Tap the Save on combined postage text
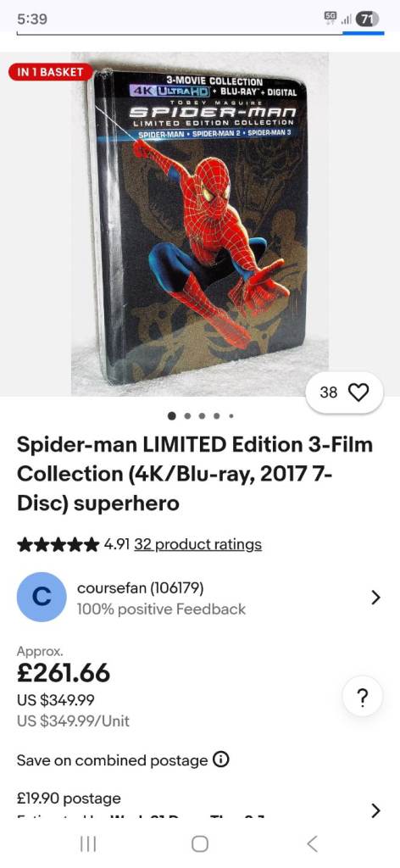The height and width of the screenshot is (868, 400). pyautogui.click(x=112, y=760)
